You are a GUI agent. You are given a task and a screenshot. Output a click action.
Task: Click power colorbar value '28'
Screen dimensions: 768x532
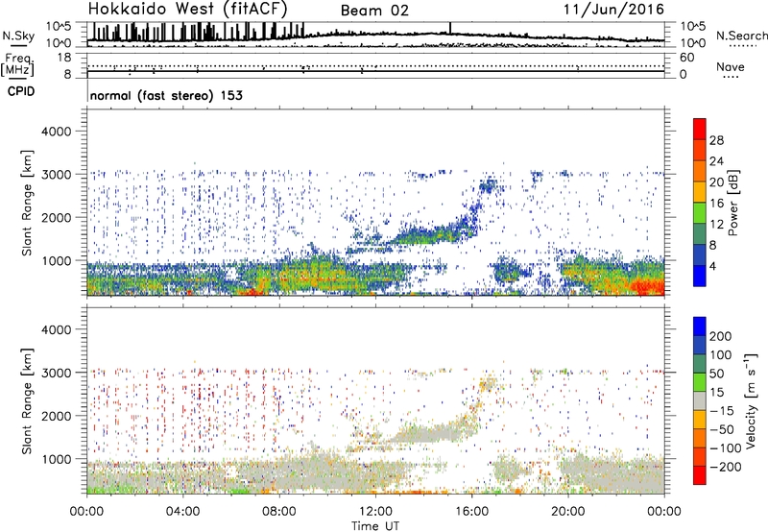[716, 140]
